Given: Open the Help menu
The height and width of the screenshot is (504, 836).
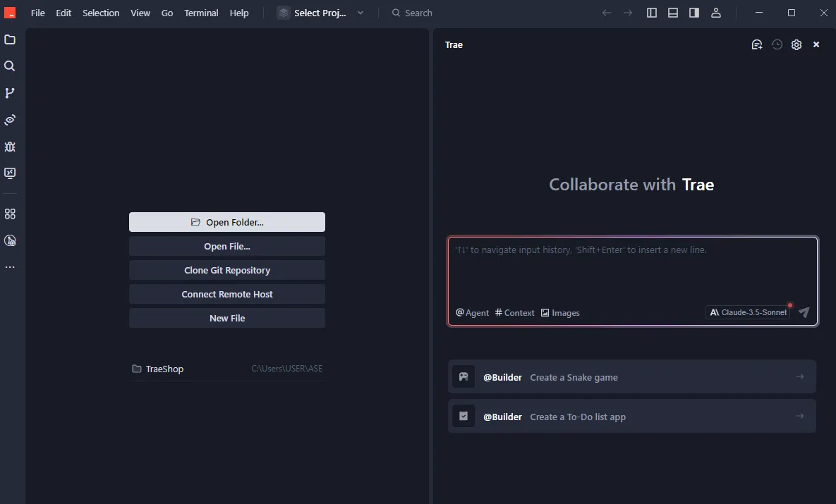Looking at the screenshot, I should tap(239, 13).
